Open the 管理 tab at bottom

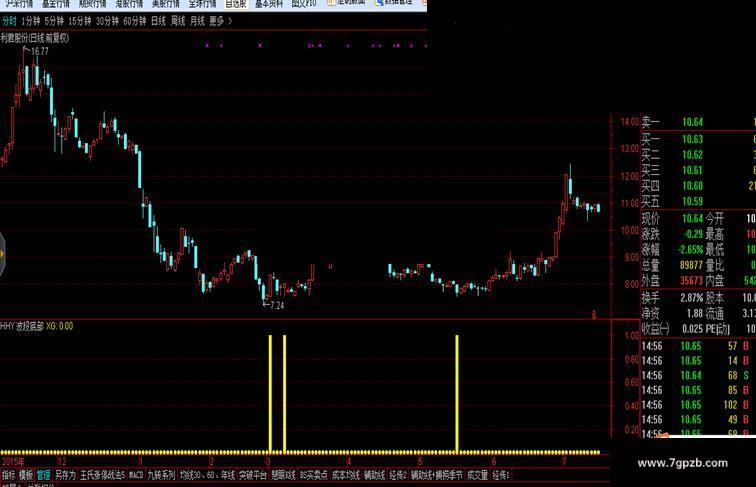pyautogui.click(x=43, y=475)
